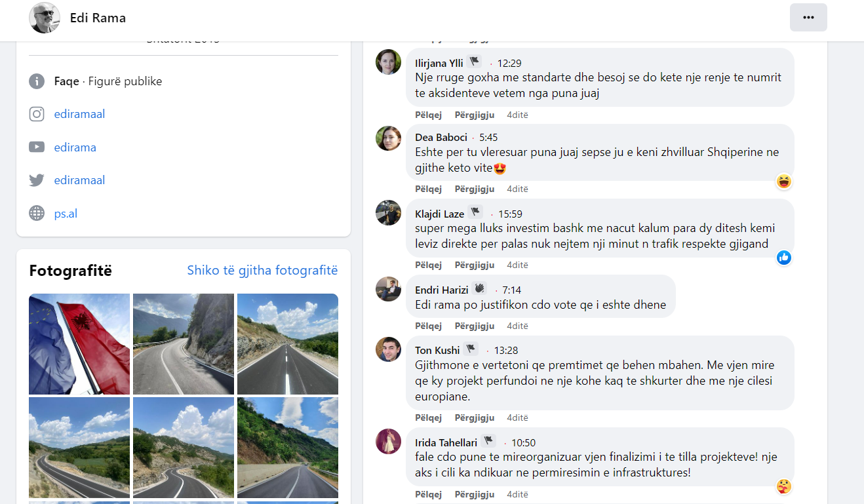Click the YouTube icon beside edirama
This screenshot has height=504, width=864.
tap(37, 147)
